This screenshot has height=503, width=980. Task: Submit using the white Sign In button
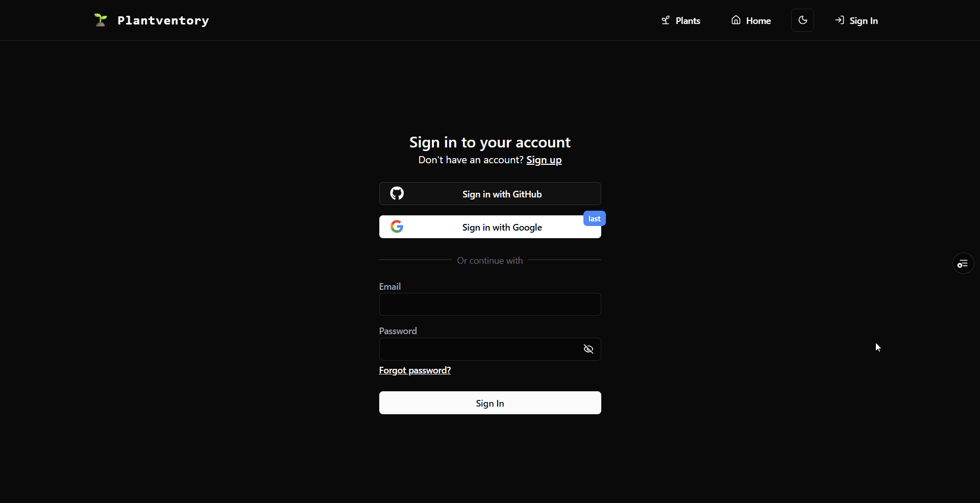(x=489, y=403)
